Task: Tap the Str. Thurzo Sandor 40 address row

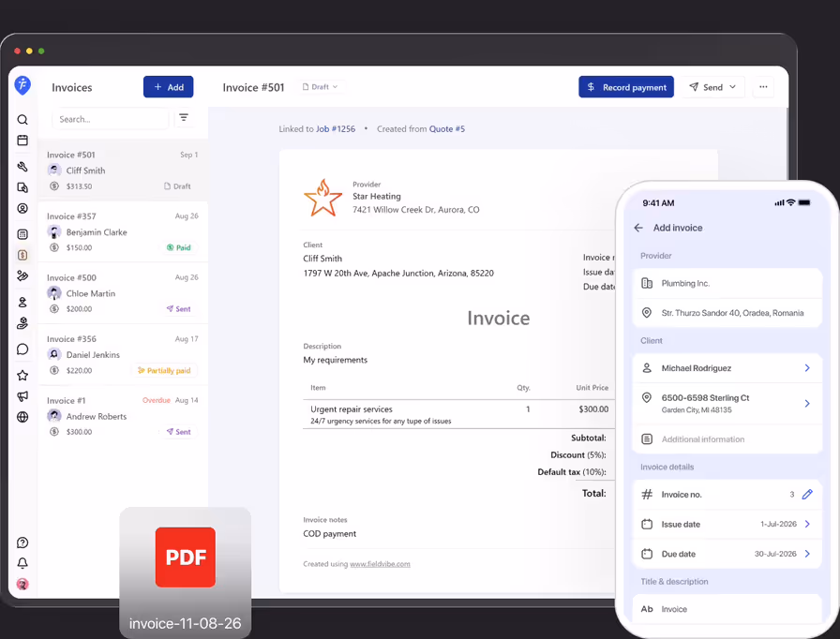Action: pos(727,313)
